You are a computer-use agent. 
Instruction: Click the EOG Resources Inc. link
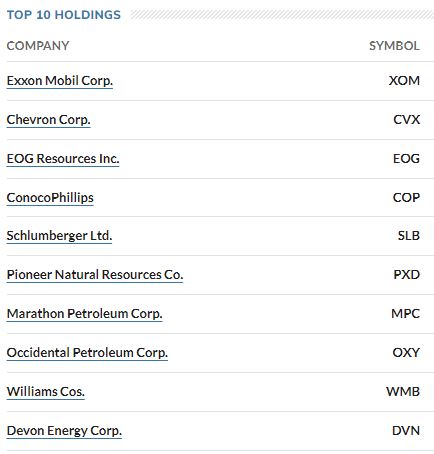63,159
